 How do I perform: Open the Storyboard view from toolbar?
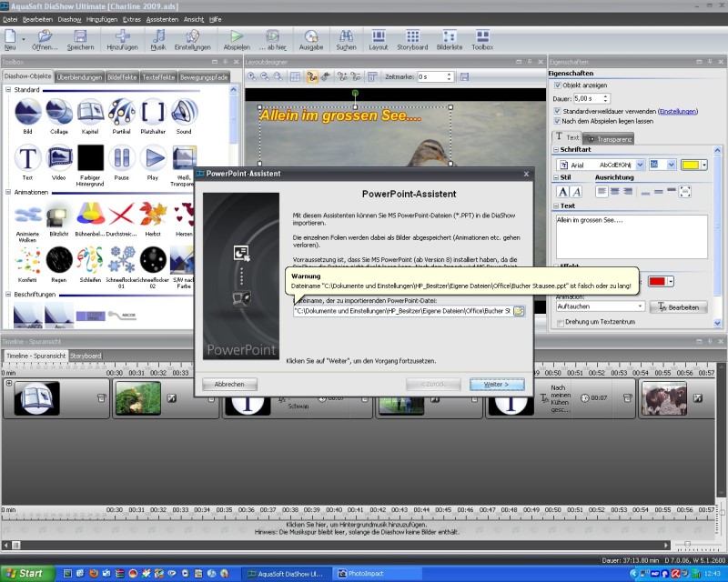(x=412, y=36)
